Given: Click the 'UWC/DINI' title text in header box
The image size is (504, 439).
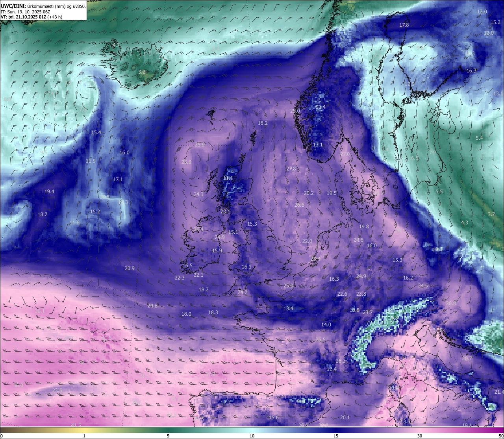Looking at the screenshot, I should click(x=13, y=6).
